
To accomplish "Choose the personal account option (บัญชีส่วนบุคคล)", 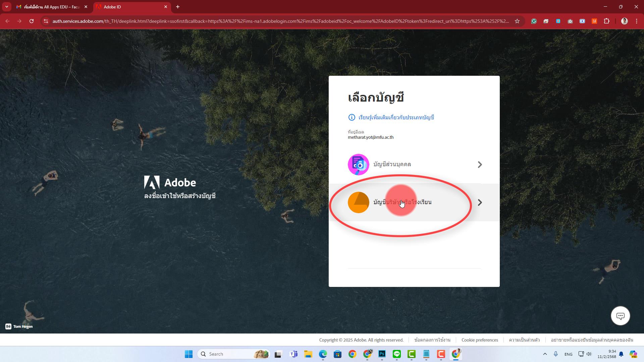I will point(414,165).
